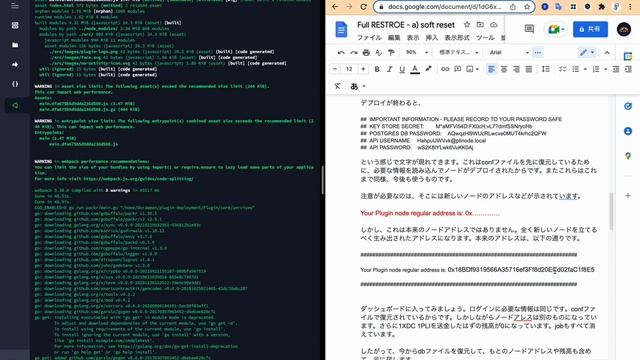Image resolution: width=640 pixels, height=360 pixels.
Task: Open the Chrome extensions puzzle icon
Action: point(601,7)
